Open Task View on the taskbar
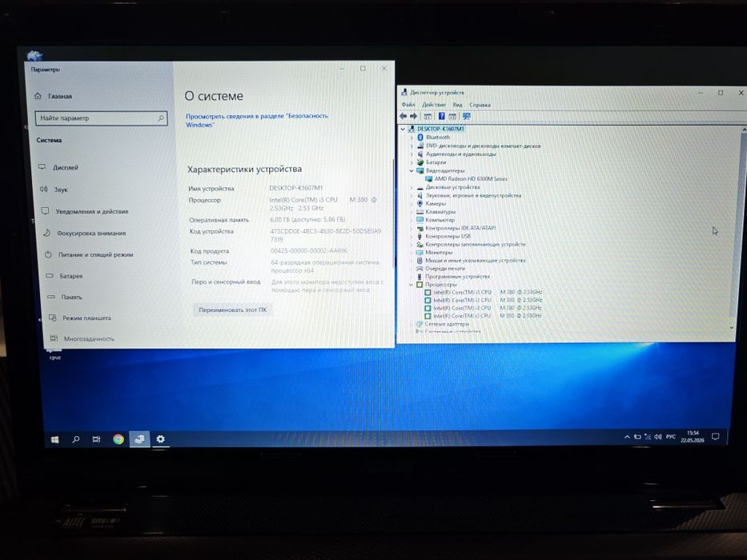This screenshot has height=560, width=747. (96, 439)
